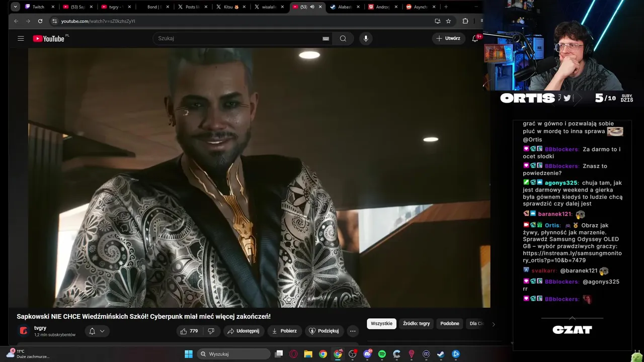Open Task View on the taskbar
This screenshot has width=644, height=362.
279,354
